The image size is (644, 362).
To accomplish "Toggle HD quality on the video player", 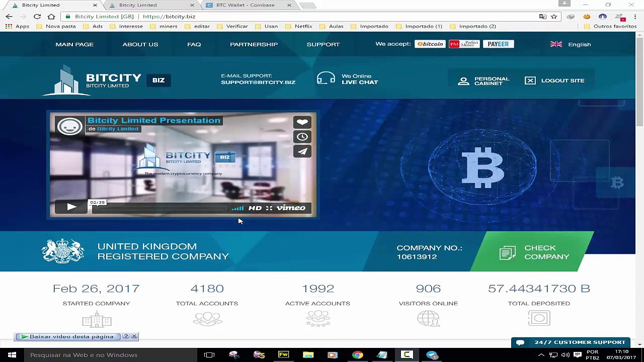I will pos(255,208).
